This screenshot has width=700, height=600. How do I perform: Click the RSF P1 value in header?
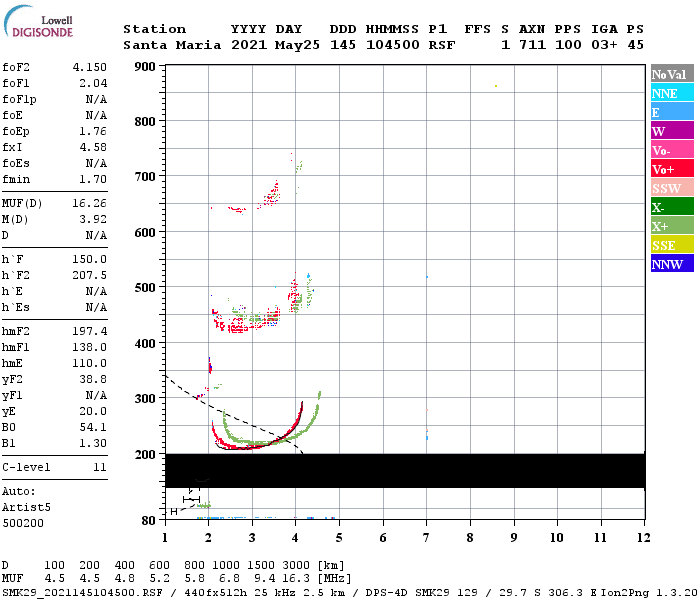click(x=442, y=45)
